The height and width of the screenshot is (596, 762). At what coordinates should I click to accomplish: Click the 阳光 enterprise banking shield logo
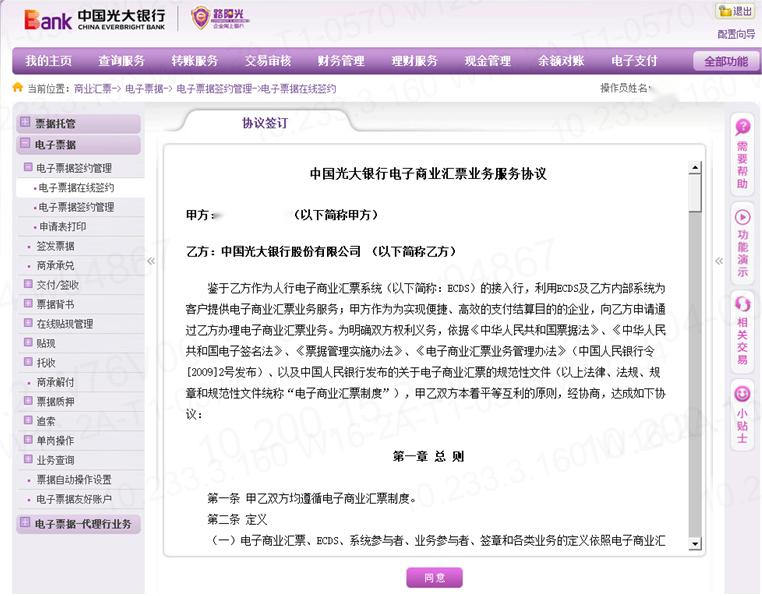pos(219,18)
